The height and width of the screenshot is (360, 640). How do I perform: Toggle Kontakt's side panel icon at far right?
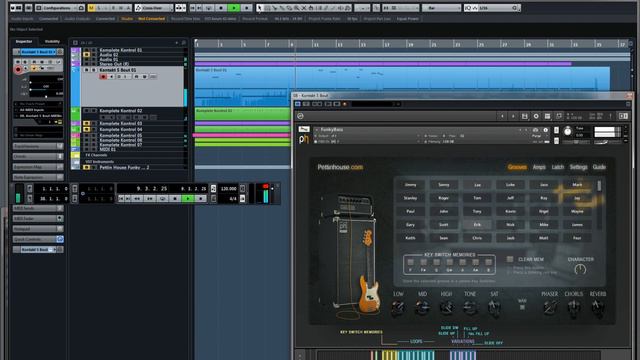point(623,116)
